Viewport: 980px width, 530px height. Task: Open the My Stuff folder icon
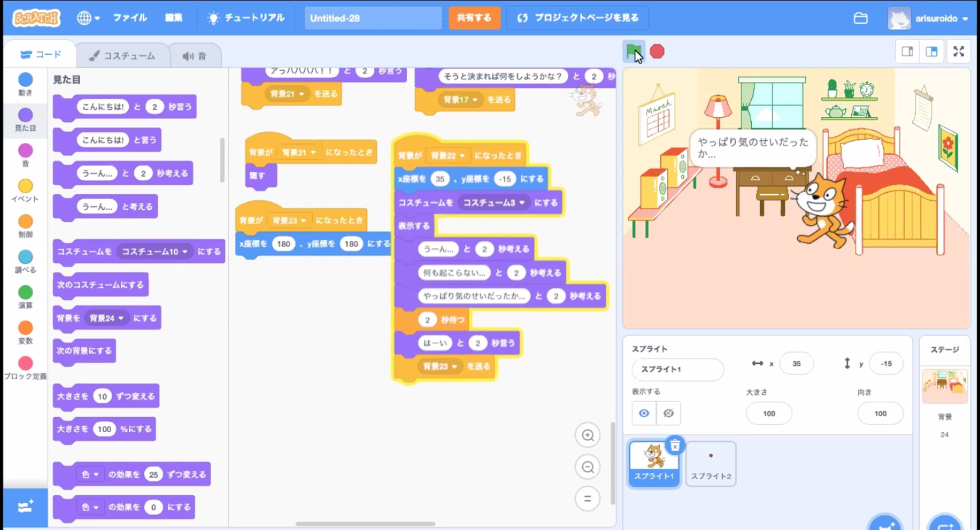(860, 18)
